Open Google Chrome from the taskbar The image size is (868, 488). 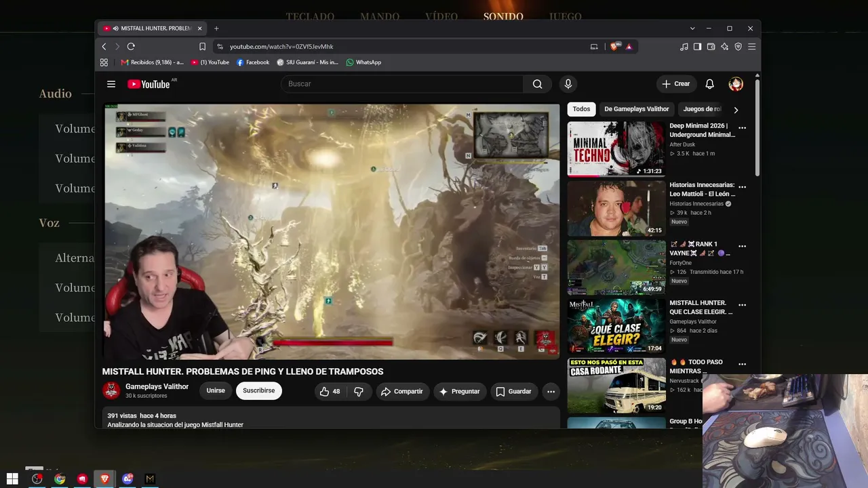click(60, 479)
